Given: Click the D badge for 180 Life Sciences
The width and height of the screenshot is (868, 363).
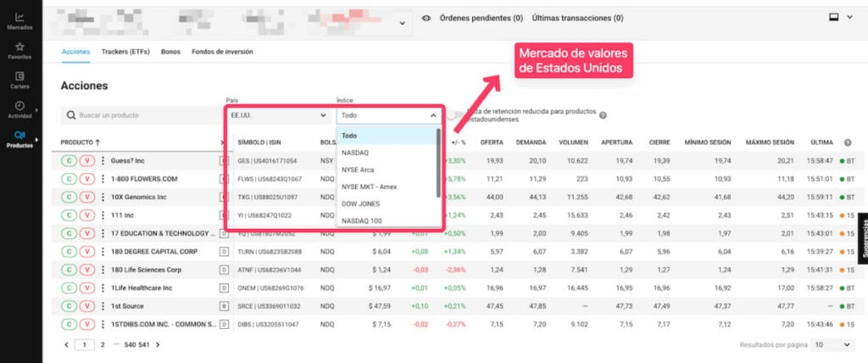Looking at the screenshot, I should [x=224, y=270].
